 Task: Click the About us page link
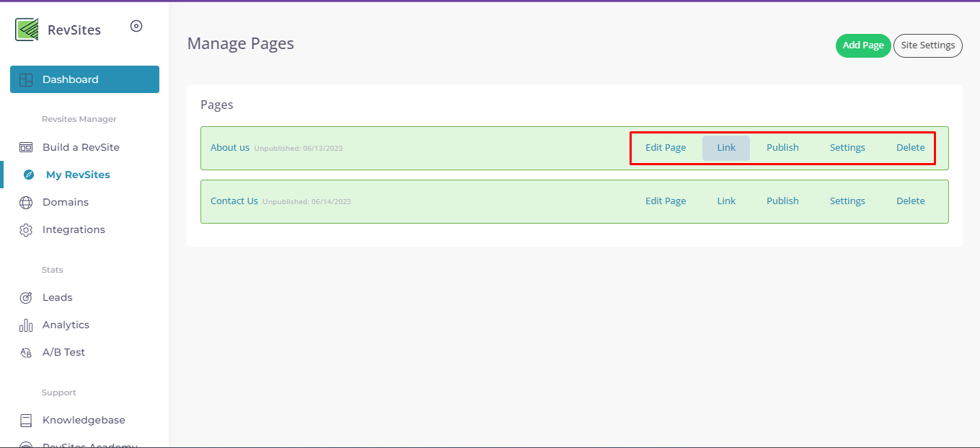(229, 147)
